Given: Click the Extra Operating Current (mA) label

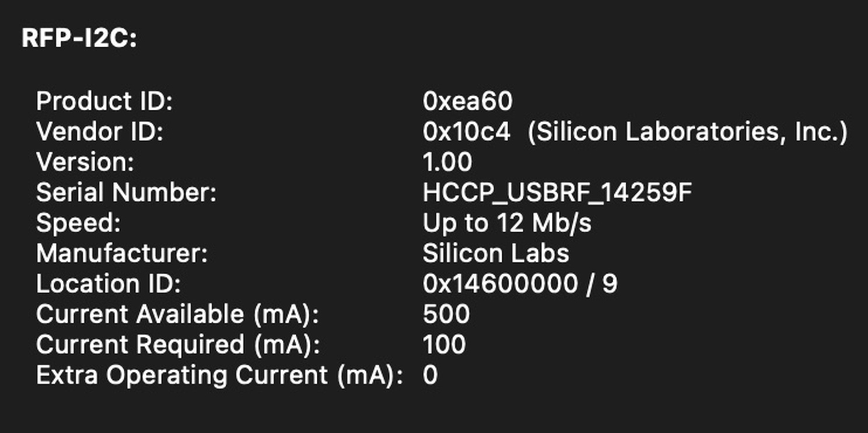Looking at the screenshot, I should (x=219, y=375).
